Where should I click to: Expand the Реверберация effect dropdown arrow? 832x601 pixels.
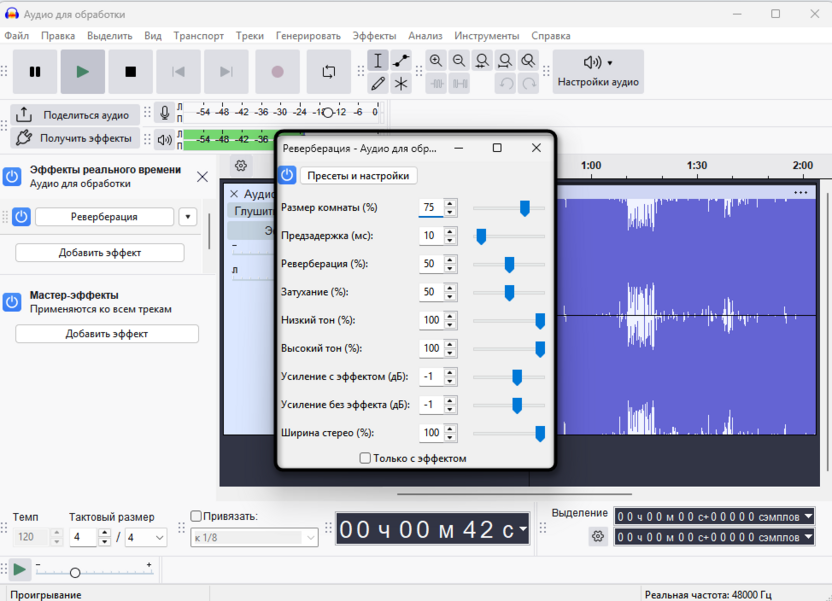click(x=188, y=216)
